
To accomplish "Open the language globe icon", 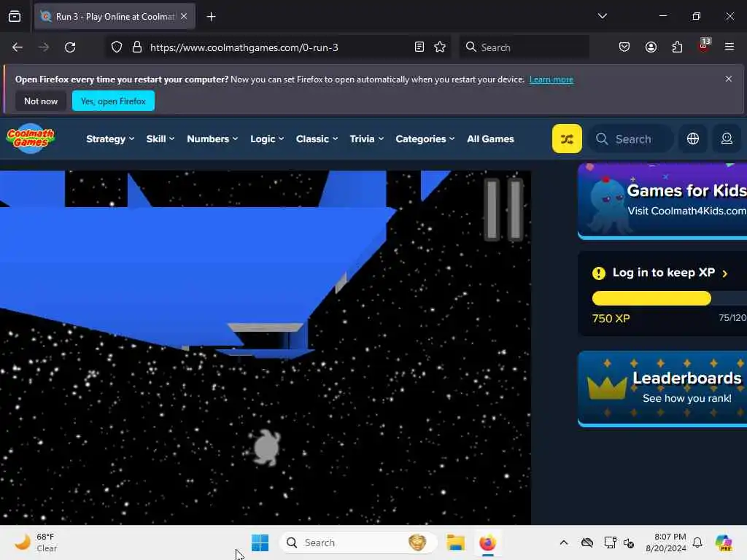I will pos(693,139).
